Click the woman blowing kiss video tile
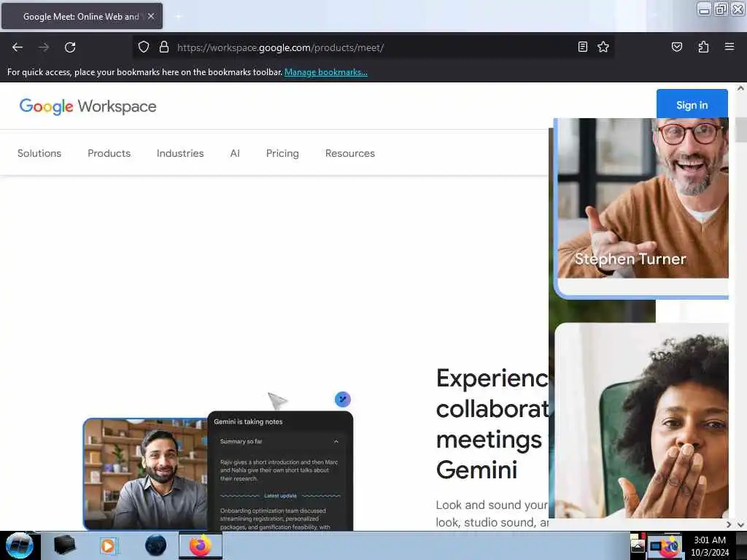747x560 pixels. point(642,421)
